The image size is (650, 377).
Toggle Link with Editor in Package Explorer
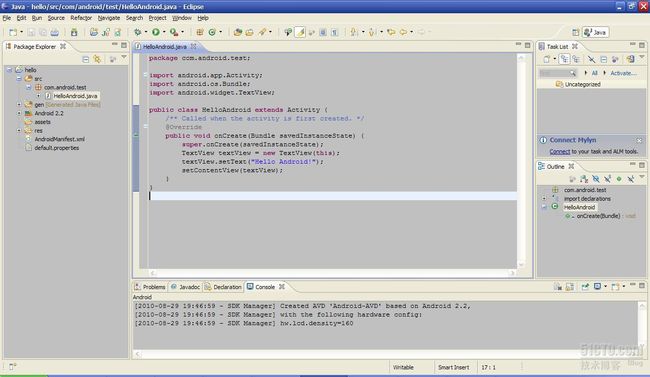click(x=97, y=59)
